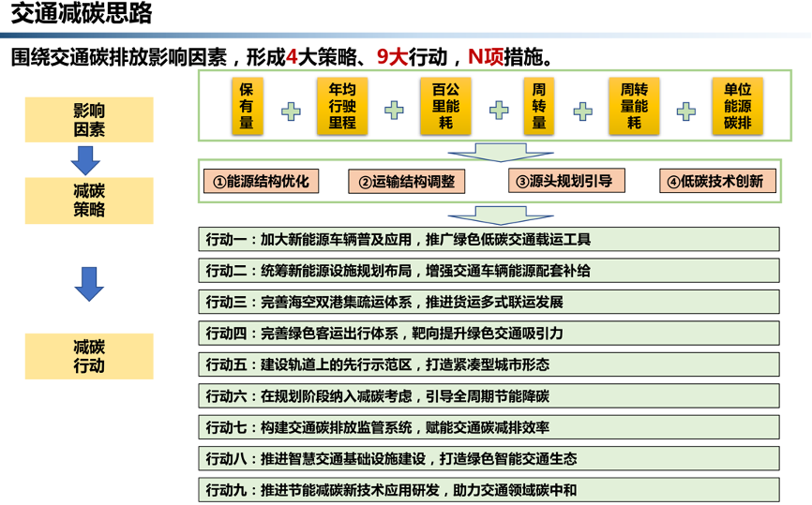Click the ④低碳技术创新 strategy box
The image size is (812, 505).
coord(717,181)
